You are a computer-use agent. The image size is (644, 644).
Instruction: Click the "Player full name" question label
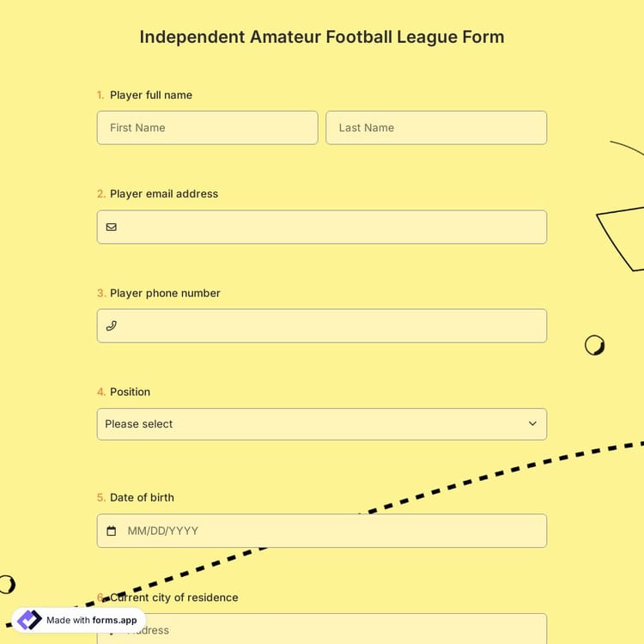point(151,95)
